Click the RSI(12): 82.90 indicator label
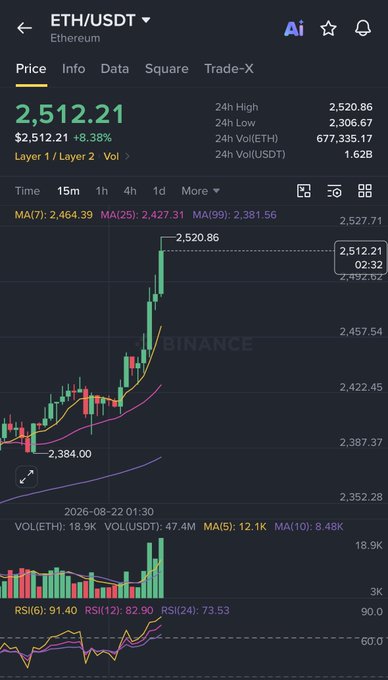The height and width of the screenshot is (680, 388). pos(119,611)
